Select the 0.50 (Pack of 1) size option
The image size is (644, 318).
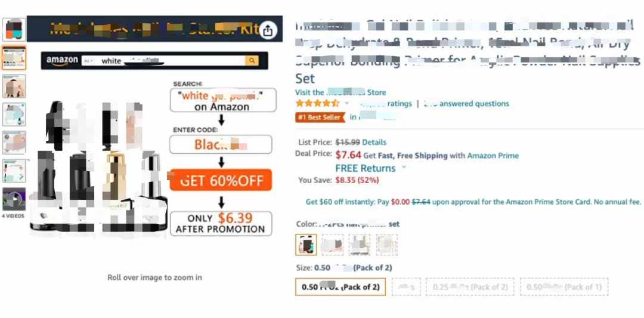point(564,287)
